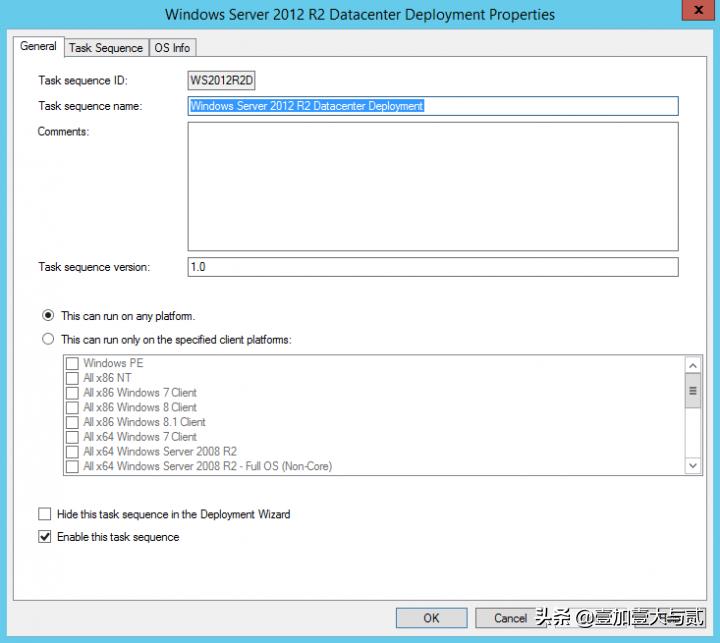720x643 pixels.
Task: Click the platform list scrollbar thumb
Action: tap(693, 391)
